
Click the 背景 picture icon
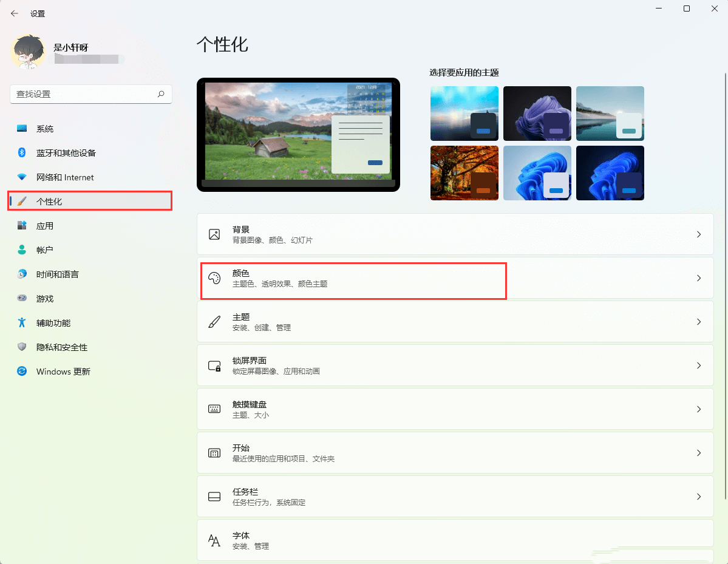214,234
